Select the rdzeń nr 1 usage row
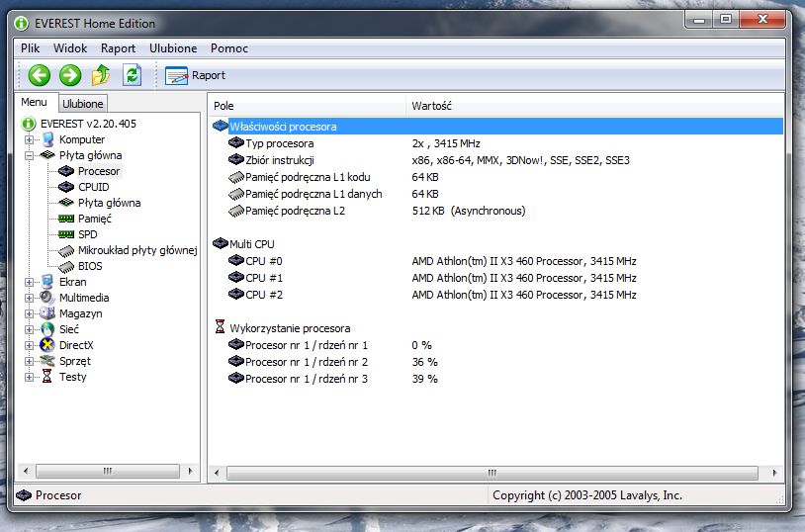This screenshot has width=805, height=532. pyautogui.click(x=497, y=345)
